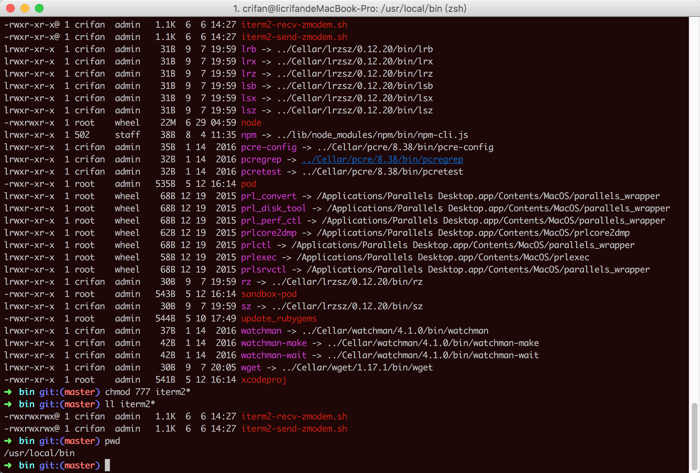Viewport: 700px width, 473px height.
Task: Click the green zoom window button
Action: 39,8
